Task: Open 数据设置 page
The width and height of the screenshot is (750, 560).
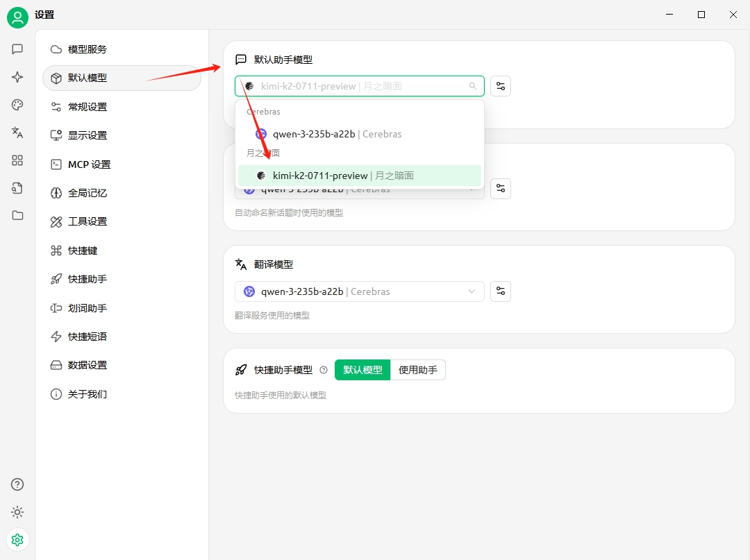Action: tap(122, 365)
